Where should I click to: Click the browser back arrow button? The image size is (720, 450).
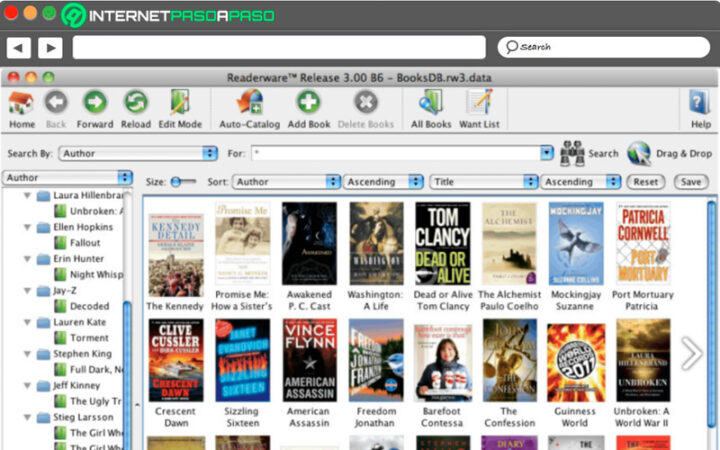19,47
